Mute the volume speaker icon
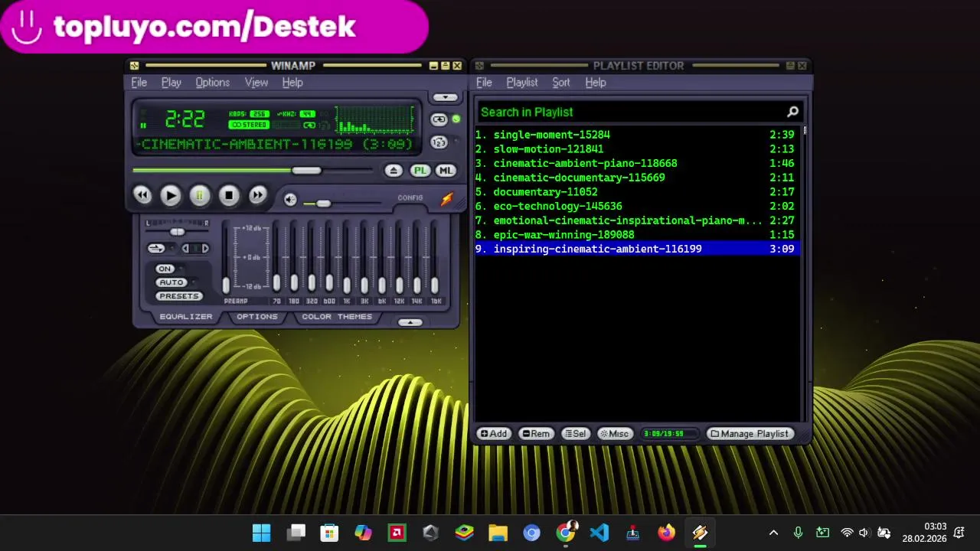This screenshot has width=980, height=551. click(290, 200)
